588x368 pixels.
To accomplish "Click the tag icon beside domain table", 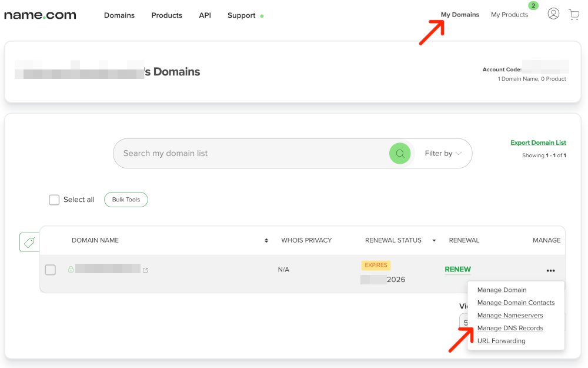I will pyautogui.click(x=29, y=242).
